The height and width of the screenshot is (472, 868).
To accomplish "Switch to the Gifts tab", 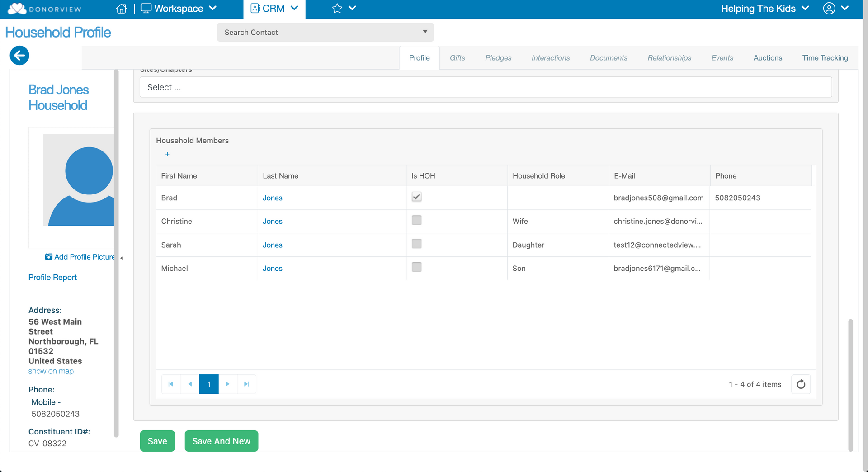I will (x=457, y=58).
